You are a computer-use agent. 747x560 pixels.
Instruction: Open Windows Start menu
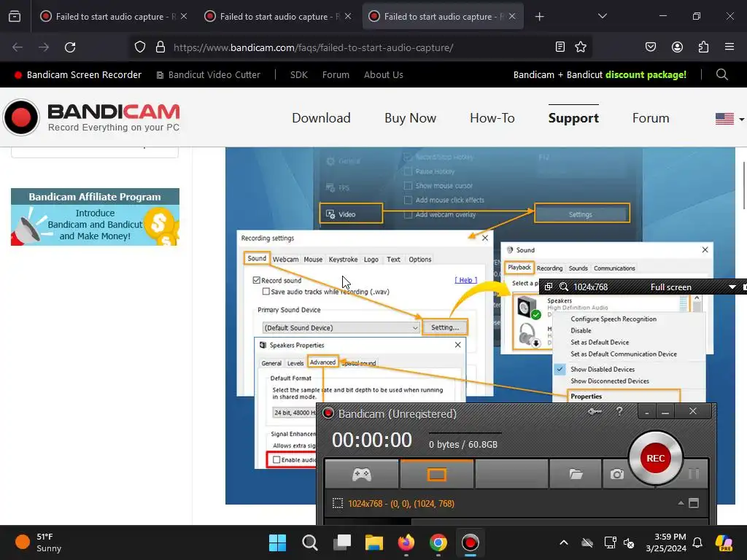click(x=277, y=542)
